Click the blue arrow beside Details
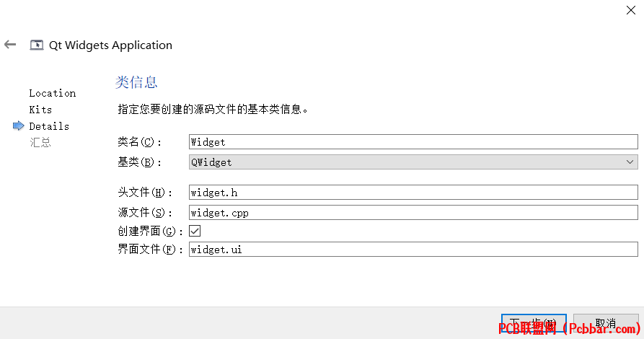 coord(19,126)
